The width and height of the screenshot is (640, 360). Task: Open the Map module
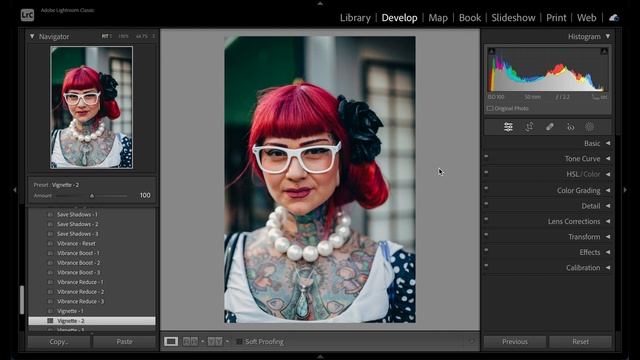point(438,18)
